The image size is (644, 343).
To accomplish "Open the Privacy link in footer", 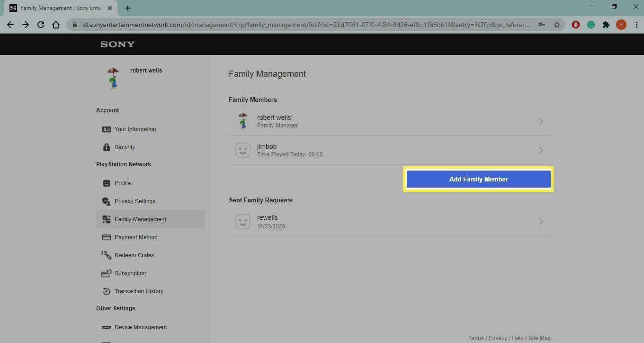I will [498, 338].
